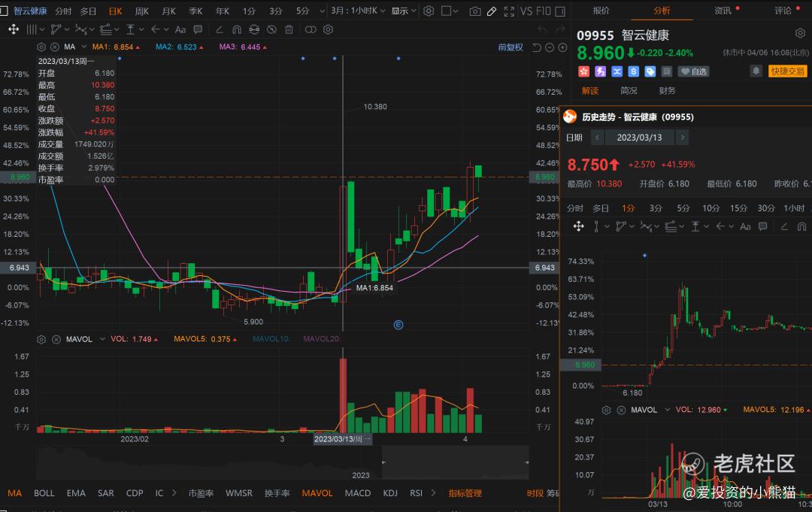Redo drawing with redo arrow
Viewport: 812px width, 512px height.
[x=560, y=29]
